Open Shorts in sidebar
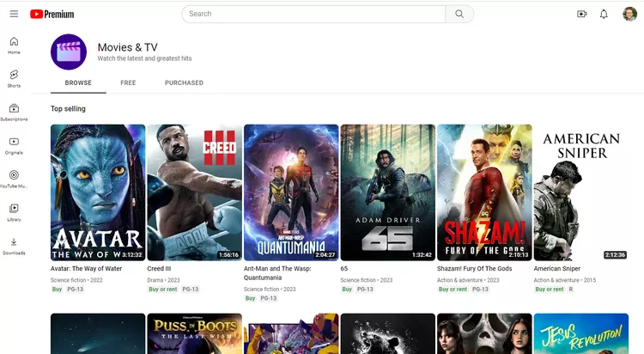This screenshot has height=354, width=644. 14,78
